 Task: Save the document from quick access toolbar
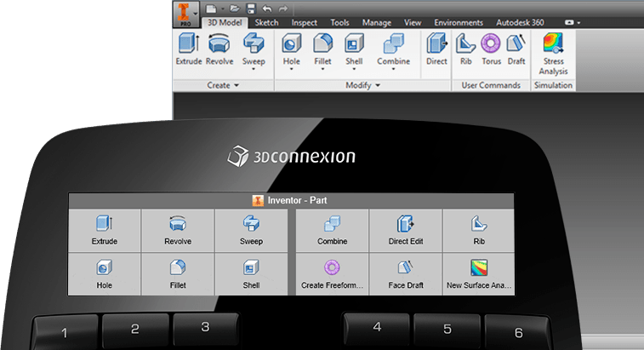tap(250, 9)
